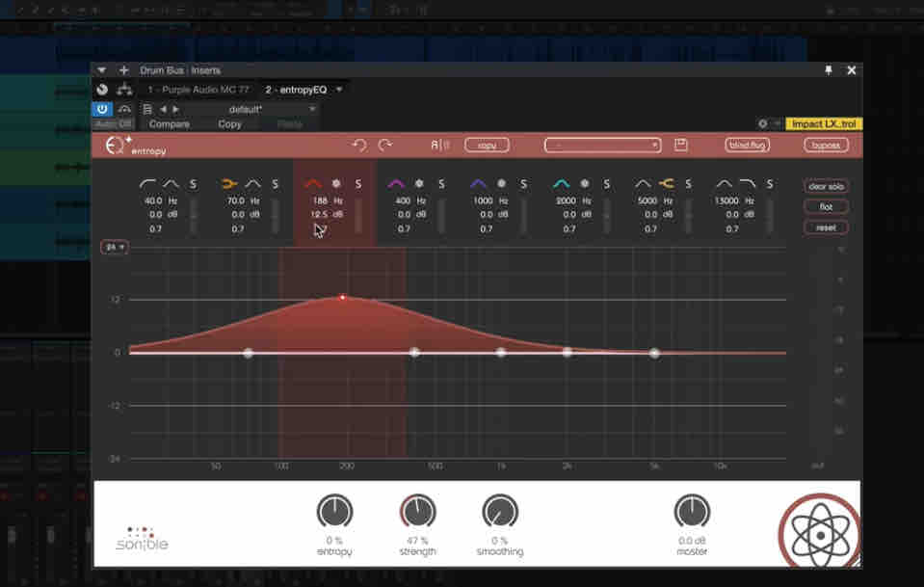Open the preset selection dropdown in the plugin

[601, 144]
